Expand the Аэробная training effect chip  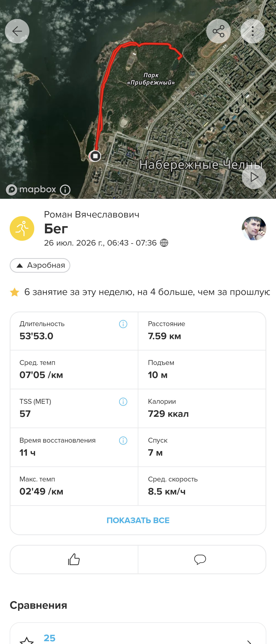pyautogui.click(x=40, y=265)
